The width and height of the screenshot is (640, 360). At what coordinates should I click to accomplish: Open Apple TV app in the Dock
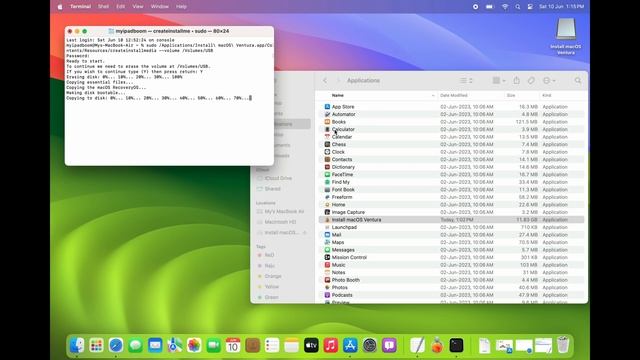click(311, 345)
